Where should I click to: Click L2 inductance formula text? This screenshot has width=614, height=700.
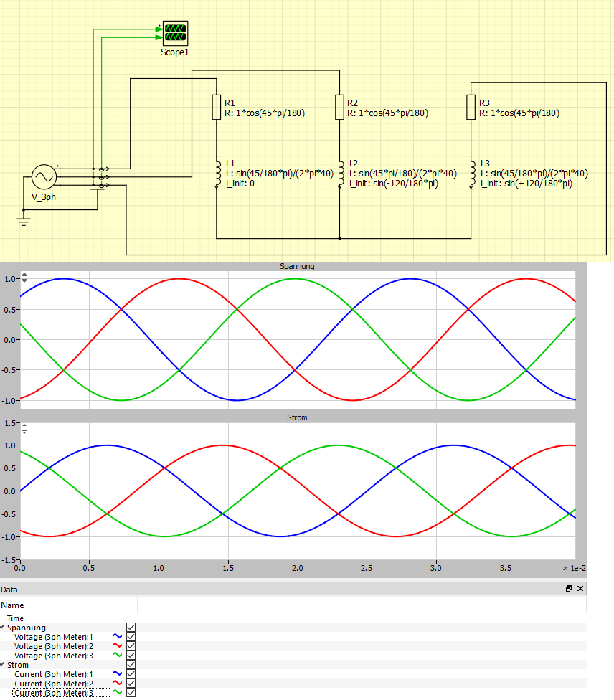coord(403,174)
